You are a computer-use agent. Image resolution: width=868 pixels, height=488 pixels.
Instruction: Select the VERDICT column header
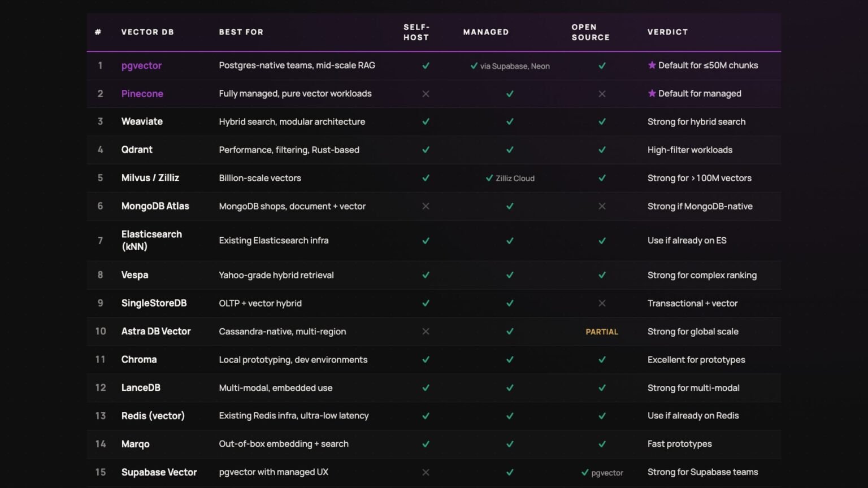click(x=668, y=32)
